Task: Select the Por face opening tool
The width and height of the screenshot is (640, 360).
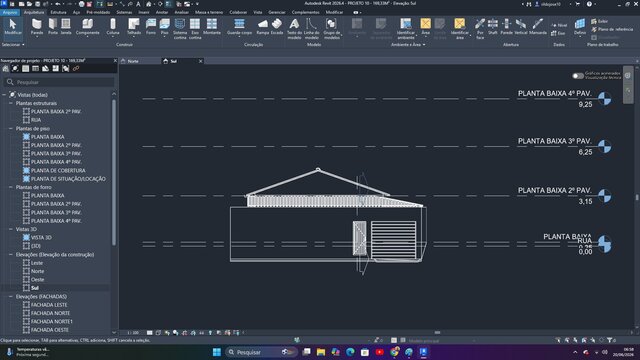Action: coord(480,29)
